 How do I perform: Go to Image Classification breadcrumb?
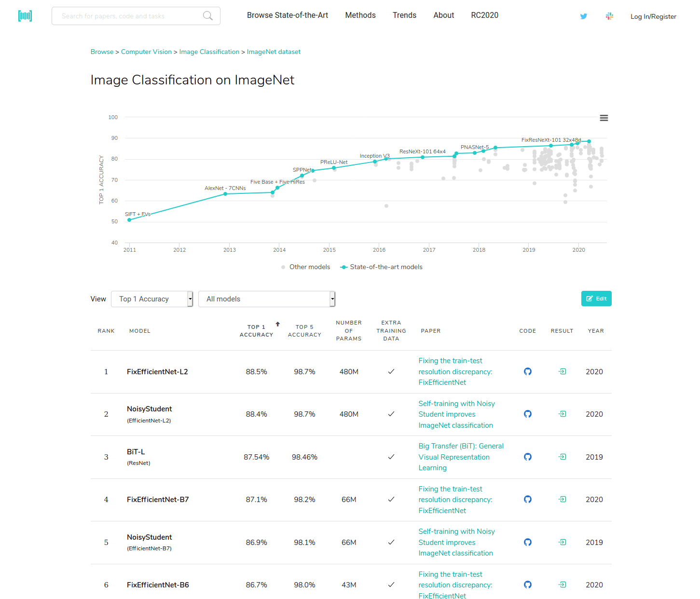(x=209, y=52)
